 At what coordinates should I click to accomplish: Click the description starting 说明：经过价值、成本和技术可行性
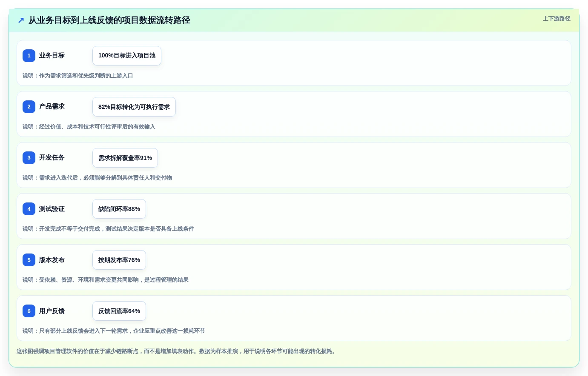pos(89,127)
